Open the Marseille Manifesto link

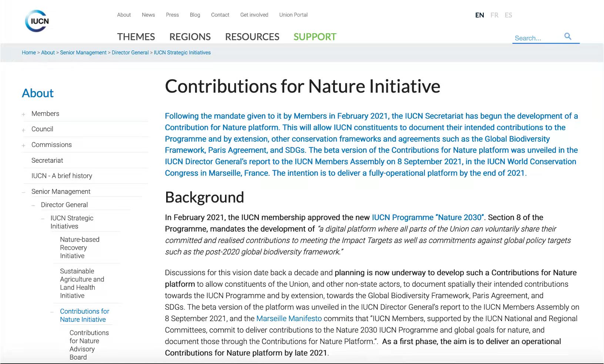(x=289, y=318)
